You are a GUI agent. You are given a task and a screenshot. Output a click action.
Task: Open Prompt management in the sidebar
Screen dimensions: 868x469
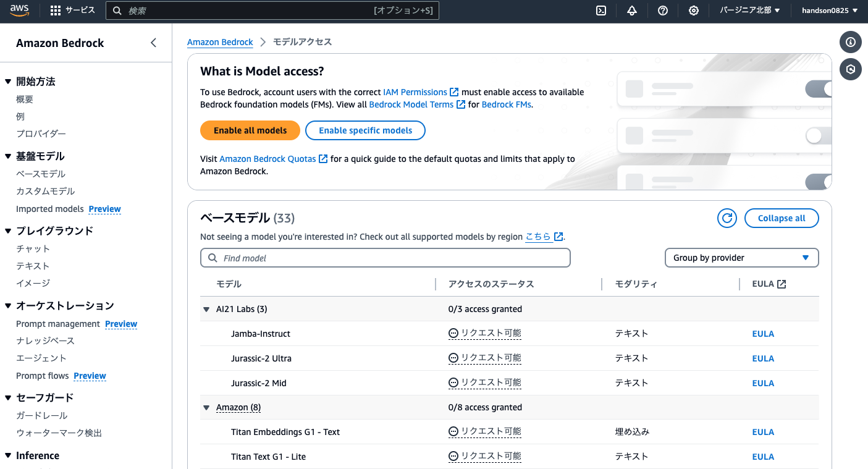click(58, 324)
